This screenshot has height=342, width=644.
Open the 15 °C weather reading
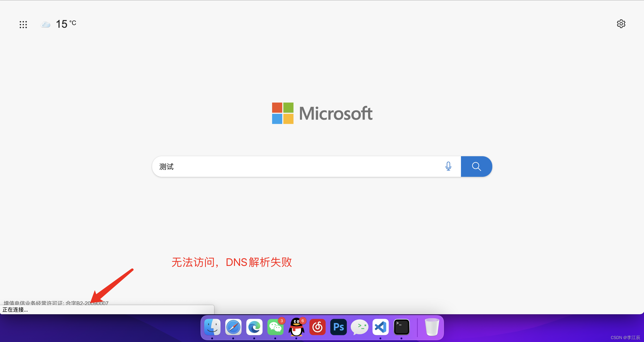tap(66, 24)
